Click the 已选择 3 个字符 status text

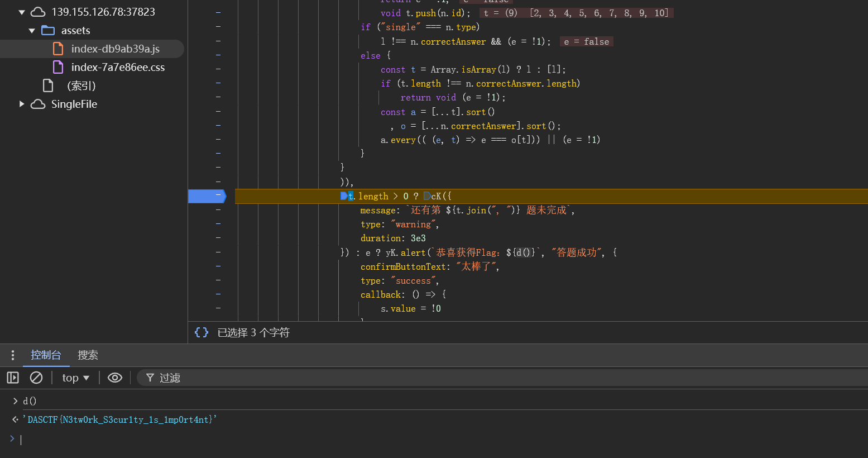(x=253, y=332)
